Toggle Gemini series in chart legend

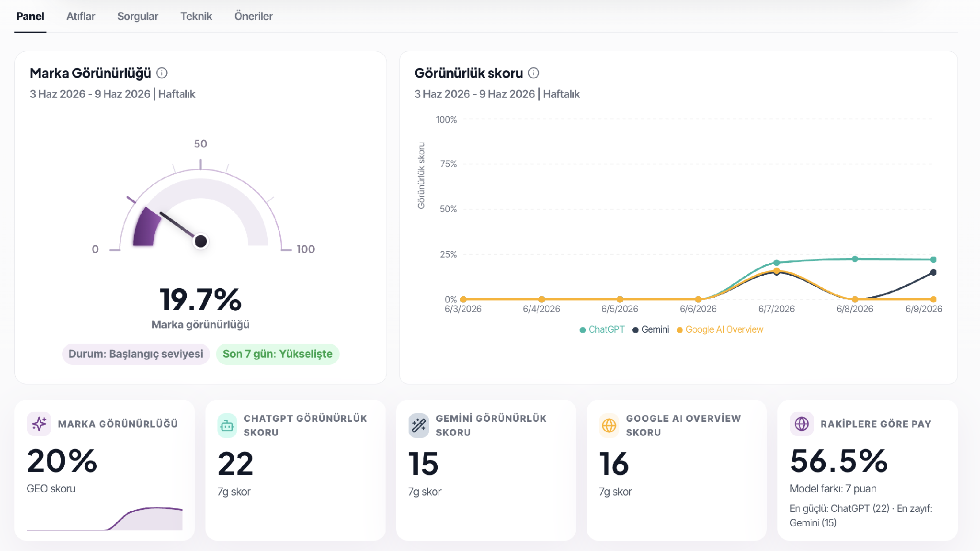pyautogui.click(x=650, y=329)
